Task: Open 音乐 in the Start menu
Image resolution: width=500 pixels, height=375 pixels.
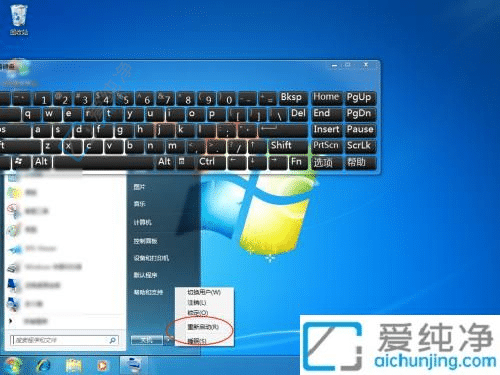Action: point(139,204)
